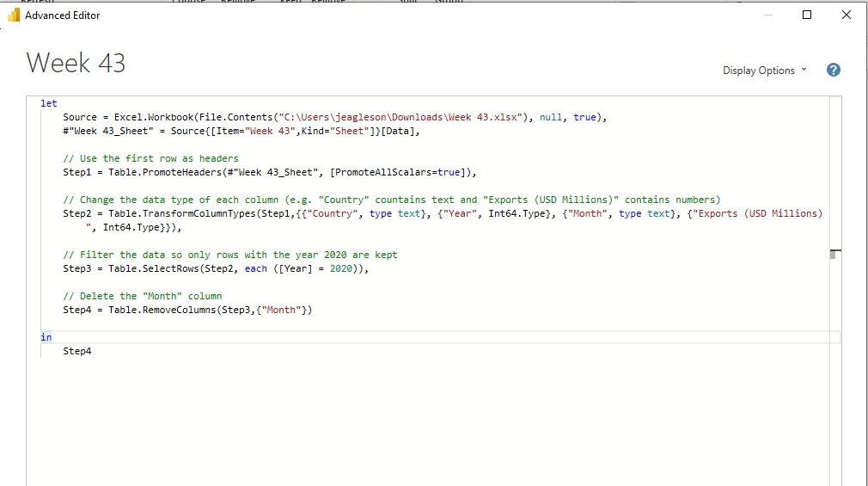Minimize the Advanced Editor window
The width and height of the screenshot is (868, 486).
coord(767,15)
